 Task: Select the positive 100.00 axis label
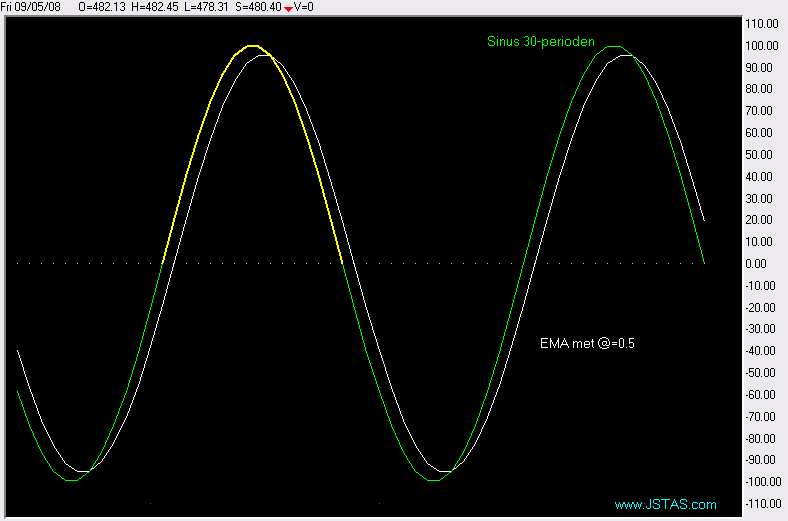(763, 45)
